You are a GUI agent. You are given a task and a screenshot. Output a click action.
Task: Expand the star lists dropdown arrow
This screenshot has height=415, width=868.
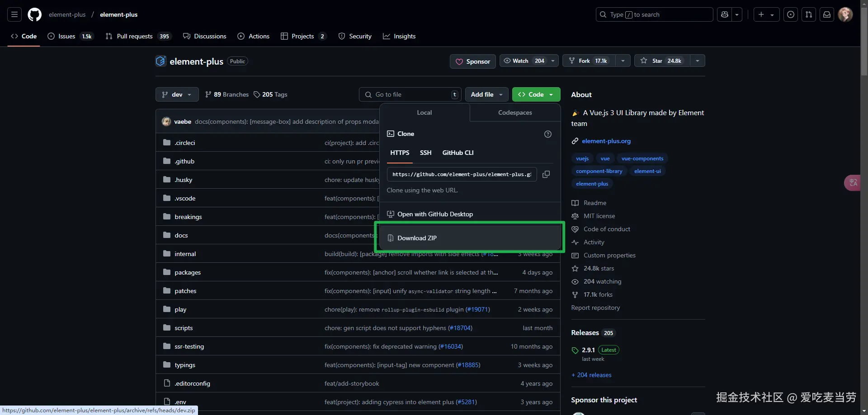(698, 61)
